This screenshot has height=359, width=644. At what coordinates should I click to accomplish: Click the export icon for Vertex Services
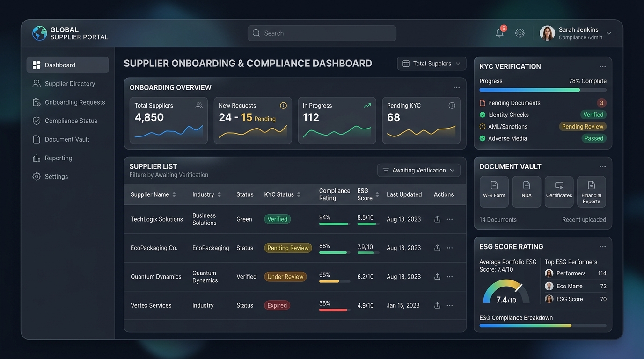[x=437, y=305]
